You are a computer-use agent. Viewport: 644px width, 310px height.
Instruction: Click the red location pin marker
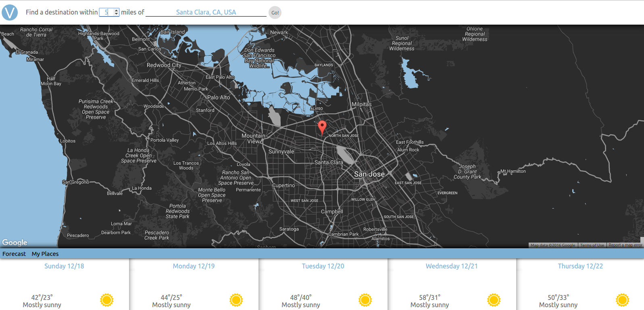(322, 128)
